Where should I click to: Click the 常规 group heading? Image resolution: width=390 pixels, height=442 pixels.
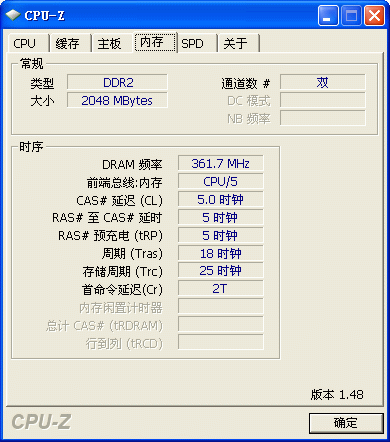click(x=31, y=63)
